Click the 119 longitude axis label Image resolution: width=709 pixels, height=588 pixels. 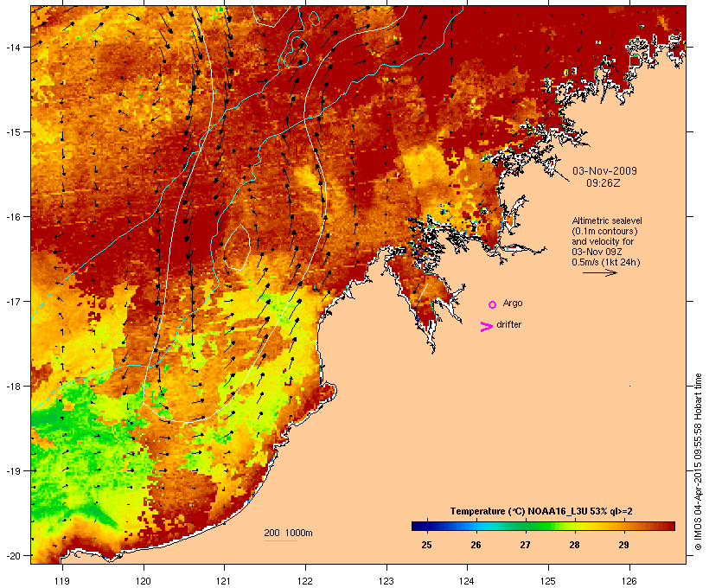pos(62,581)
